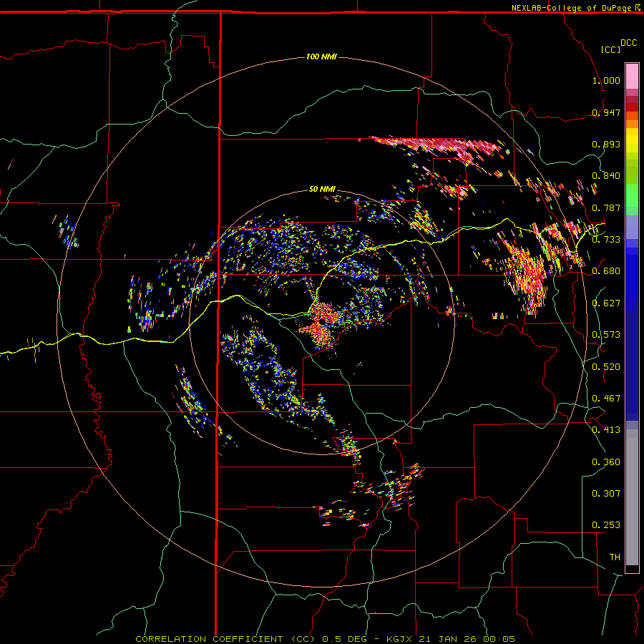644x644 pixels.
Task: Select the 0.893 color scale value
Action: click(606, 144)
